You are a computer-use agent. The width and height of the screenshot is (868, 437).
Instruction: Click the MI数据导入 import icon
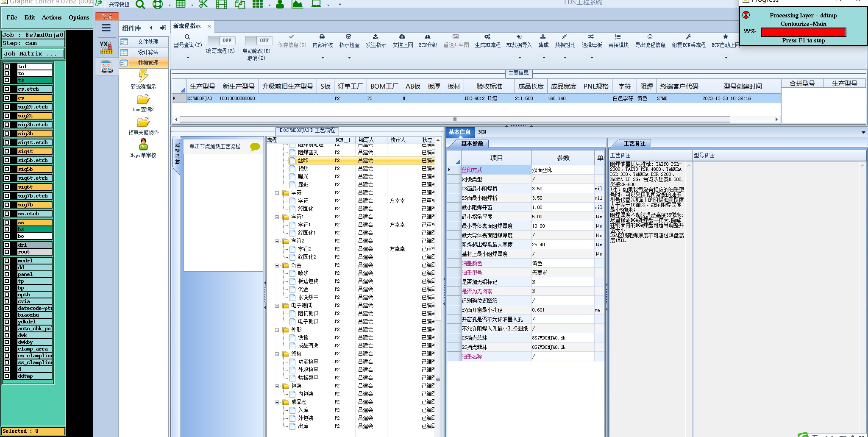coord(519,37)
